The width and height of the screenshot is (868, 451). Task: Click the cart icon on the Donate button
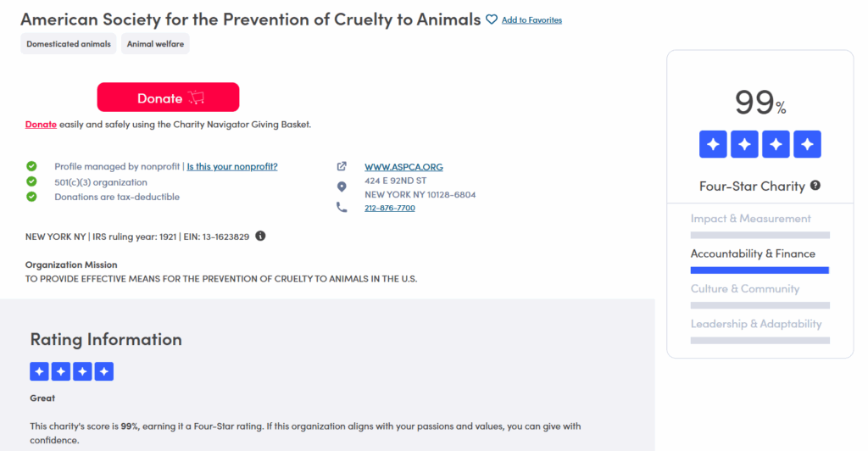tap(197, 98)
